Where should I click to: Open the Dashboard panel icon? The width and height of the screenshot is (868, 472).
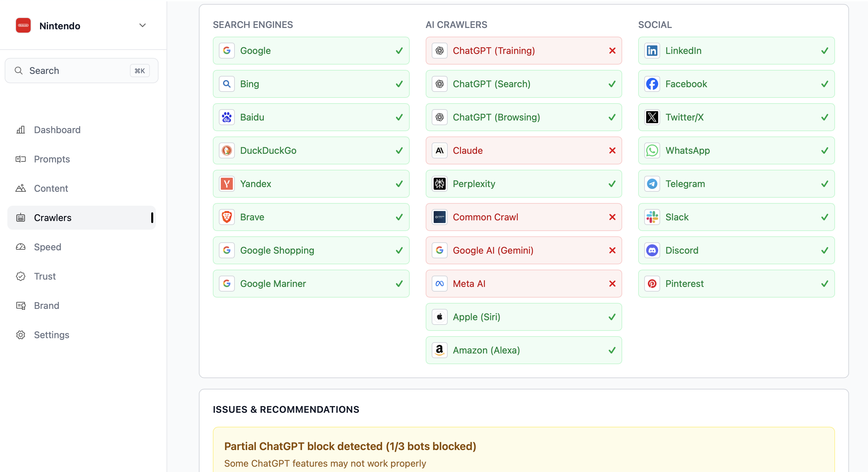21,130
